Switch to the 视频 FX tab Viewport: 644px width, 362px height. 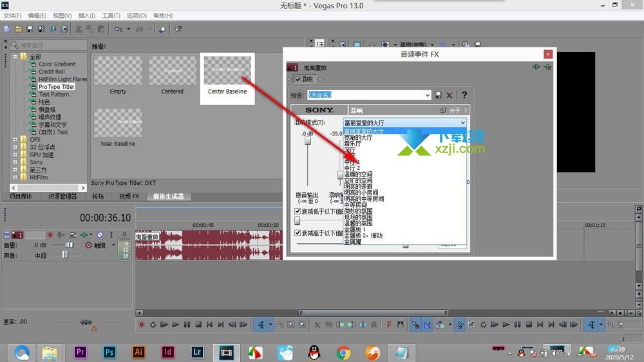pyautogui.click(x=129, y=196)
